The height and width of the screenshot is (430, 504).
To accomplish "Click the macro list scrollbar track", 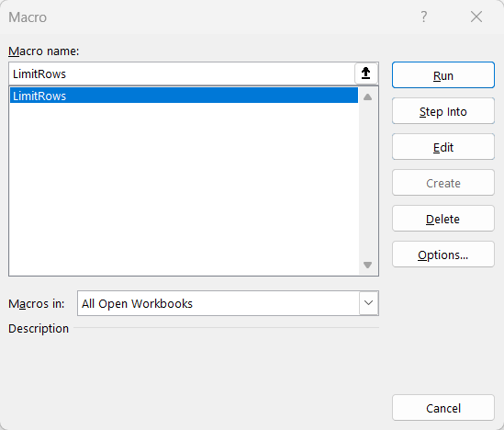I will point(368,181).
